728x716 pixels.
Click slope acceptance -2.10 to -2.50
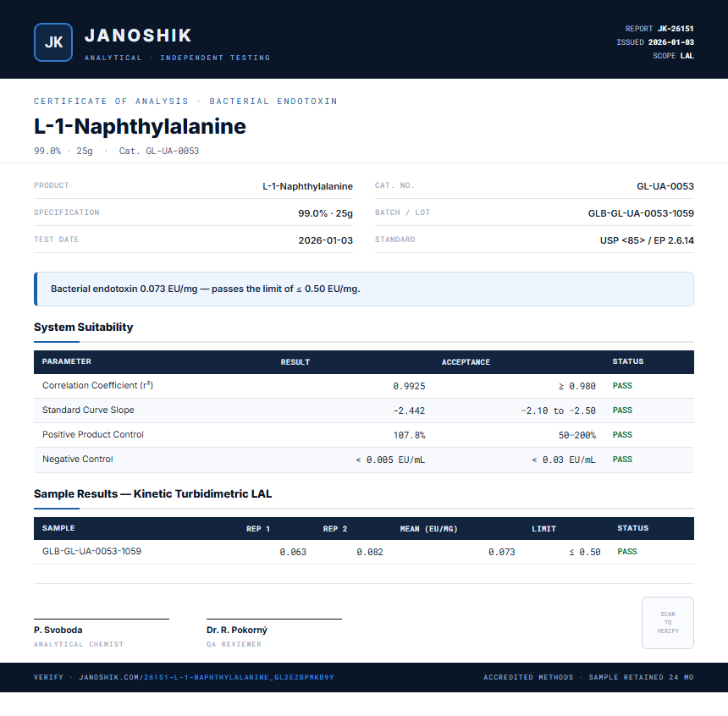558,411
